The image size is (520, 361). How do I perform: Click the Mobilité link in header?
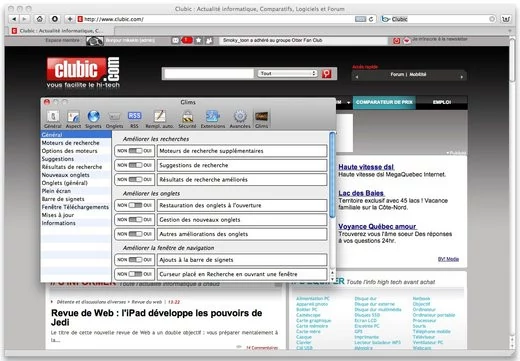click(418, 74)
